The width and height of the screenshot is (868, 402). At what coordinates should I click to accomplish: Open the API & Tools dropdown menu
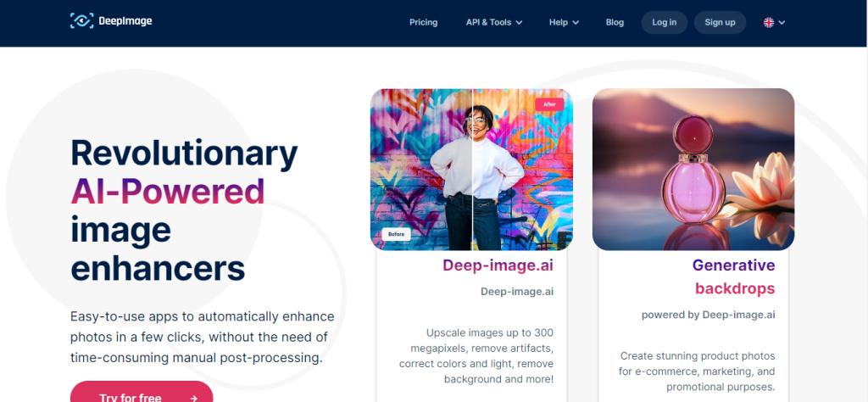tap(494, 23)
